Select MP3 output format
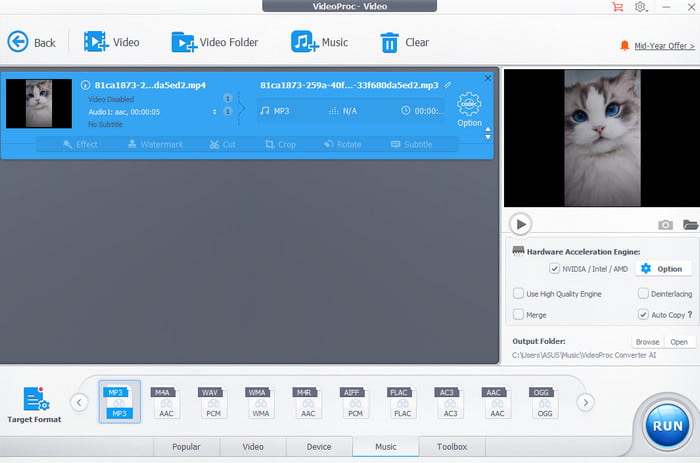The height and width of the screenshot is (463, 700). 119,402
